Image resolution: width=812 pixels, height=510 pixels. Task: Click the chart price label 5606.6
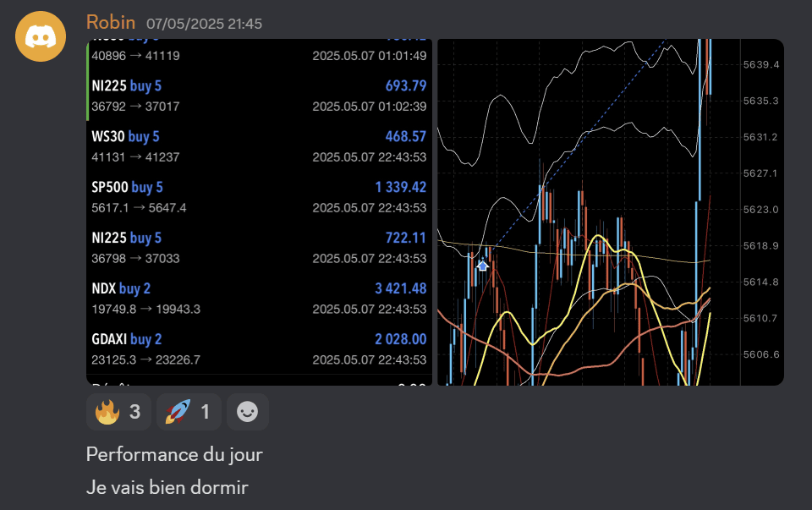point(761,354)
